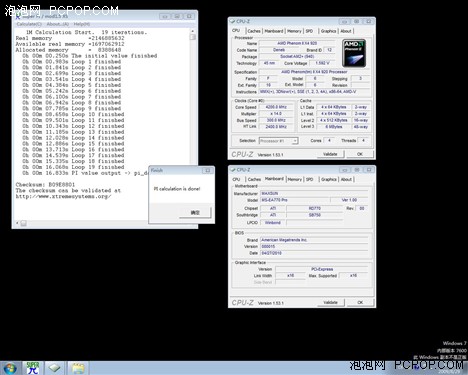
Task: Click the Cores count value
Action: tap(329, 141)
